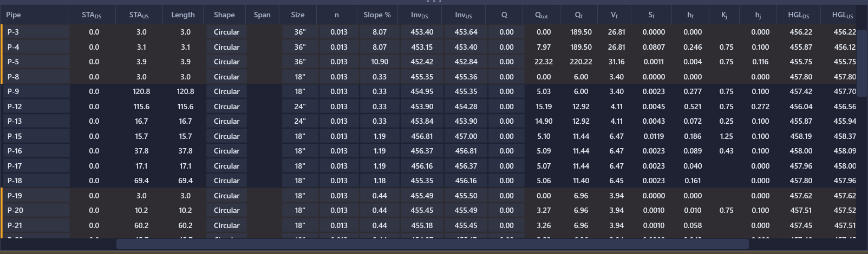868x254 pixels.
Task: Select pipe row P-13
Action: pos(36,121)
